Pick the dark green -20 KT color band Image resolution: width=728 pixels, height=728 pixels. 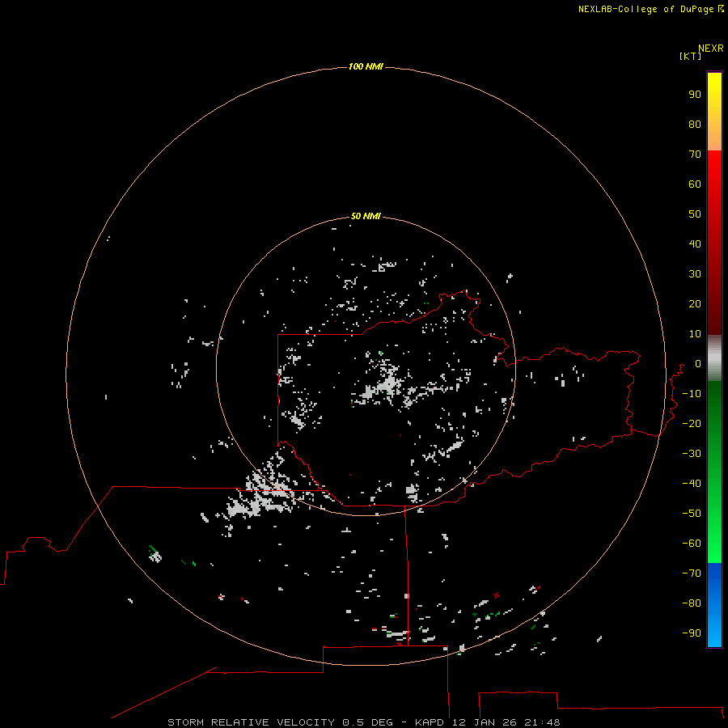tap(714, 423)
